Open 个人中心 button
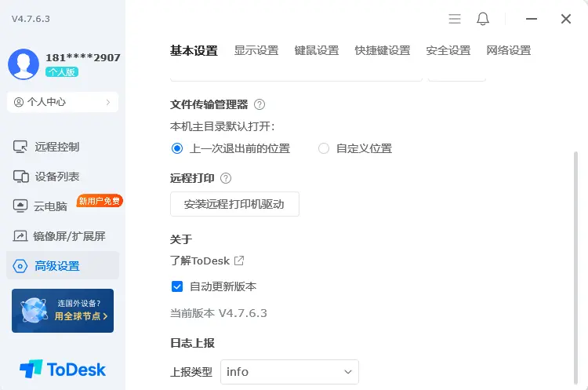588x390 pixels. tap(63, 102)
